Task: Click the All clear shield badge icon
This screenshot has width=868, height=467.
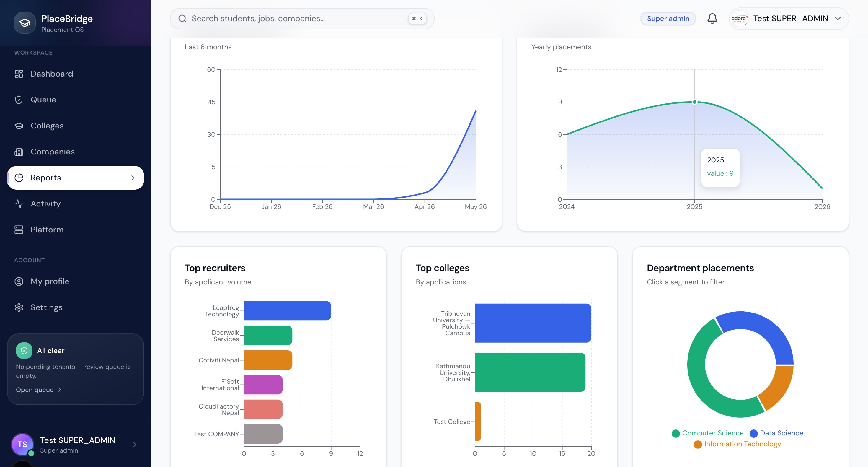Action: (24, 351)
